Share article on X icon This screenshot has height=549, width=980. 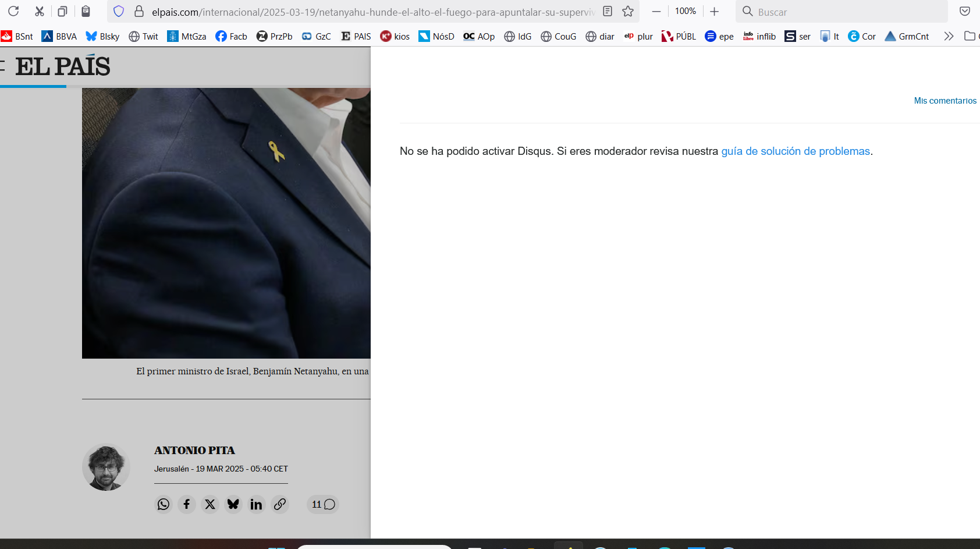click(210, 504)
